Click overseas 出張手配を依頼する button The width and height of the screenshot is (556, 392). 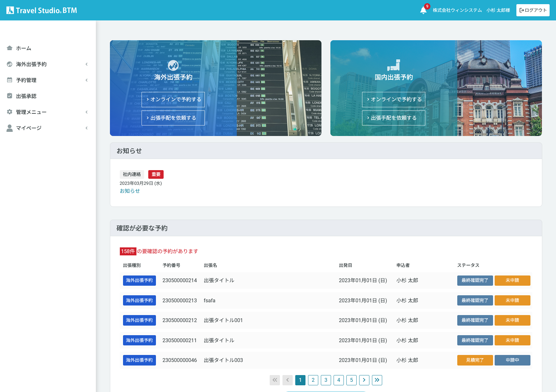click(x=173, y=118)
